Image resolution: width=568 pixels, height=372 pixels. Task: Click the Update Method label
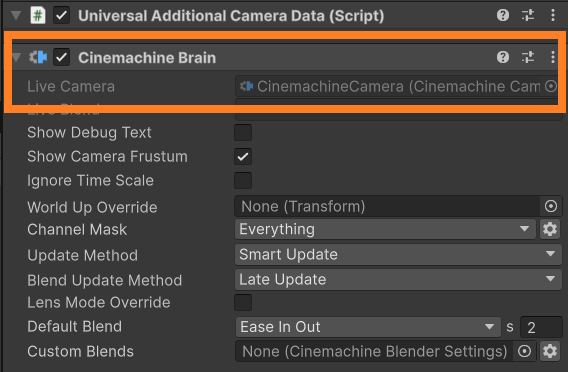(82, 255)
